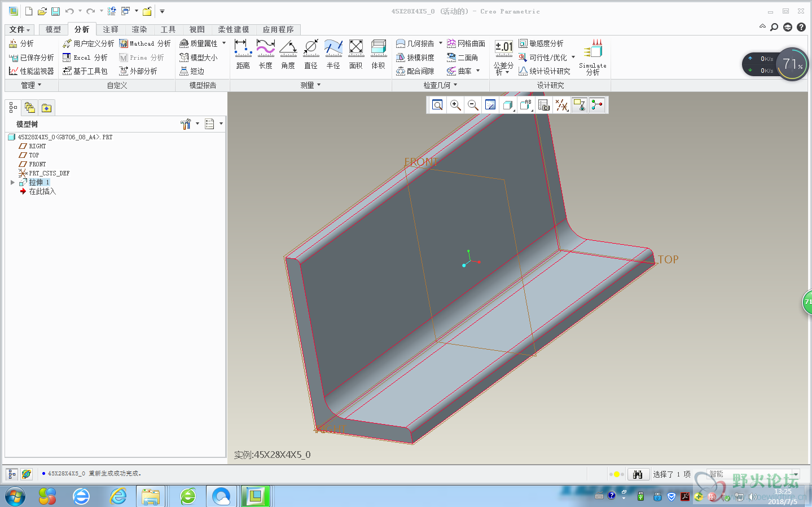Open the 质量属性 dropdown arrow
Image resolution: width=812 pixels, height=507 pixels.
pyautogui.click(x=224, y=43)
